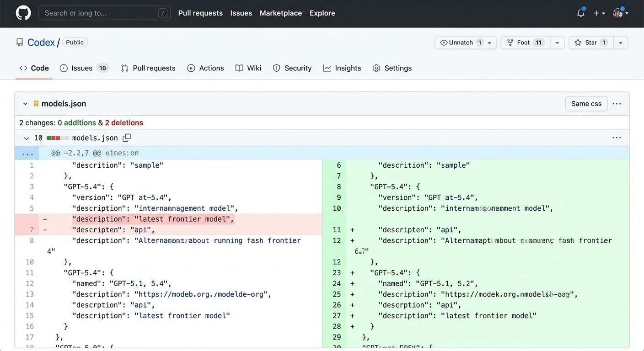Screen dimensions: 644x351
Task: Click the diffstat colored squares
Action: click(x=58, y=138)
